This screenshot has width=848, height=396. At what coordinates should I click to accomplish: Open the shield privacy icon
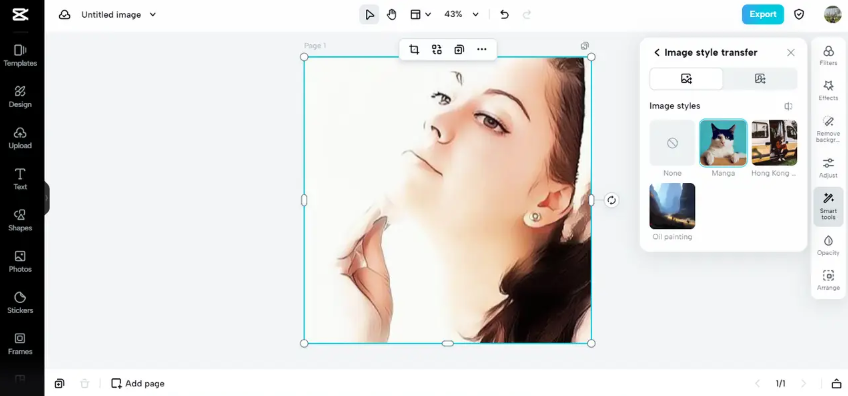click(799, 15)
